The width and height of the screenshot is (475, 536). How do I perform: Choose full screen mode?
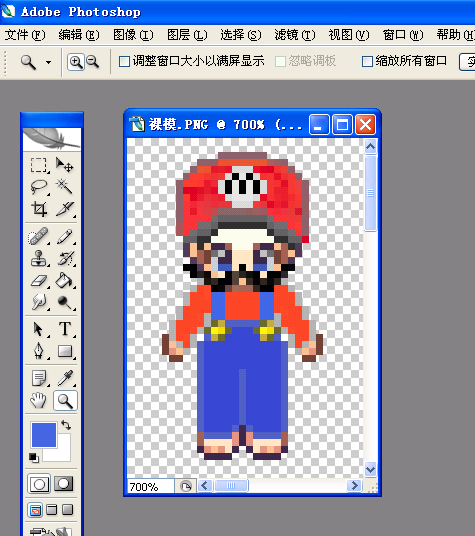click(68, 510)
